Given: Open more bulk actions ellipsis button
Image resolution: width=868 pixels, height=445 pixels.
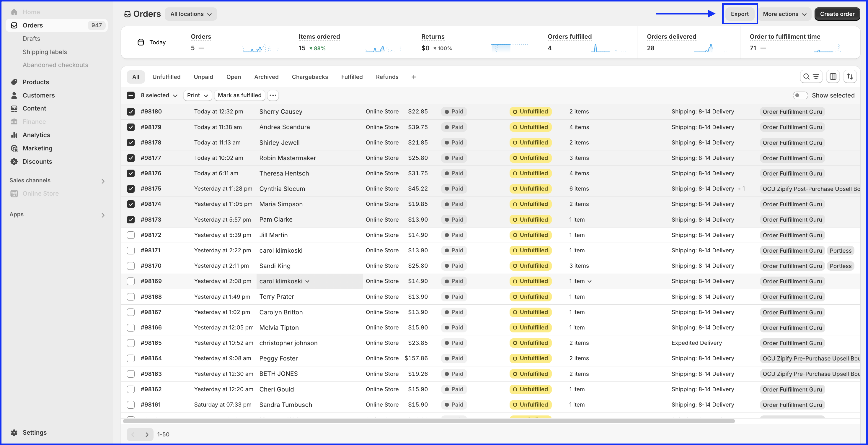Looking at the screenshot, I should [273, 95].
